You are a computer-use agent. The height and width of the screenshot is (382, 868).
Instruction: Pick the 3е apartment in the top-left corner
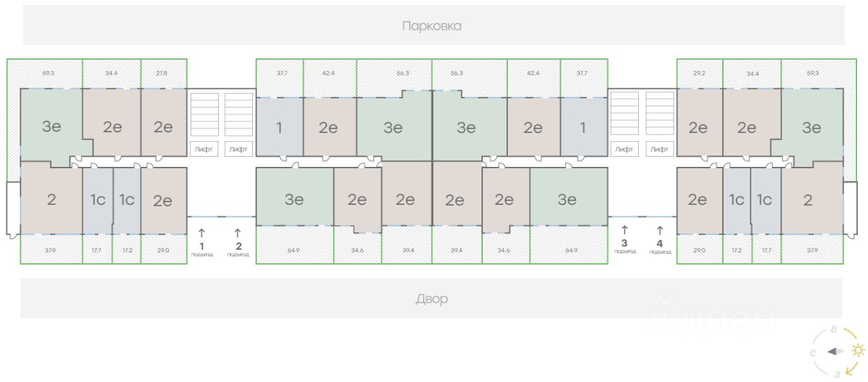tap(52, 126)
